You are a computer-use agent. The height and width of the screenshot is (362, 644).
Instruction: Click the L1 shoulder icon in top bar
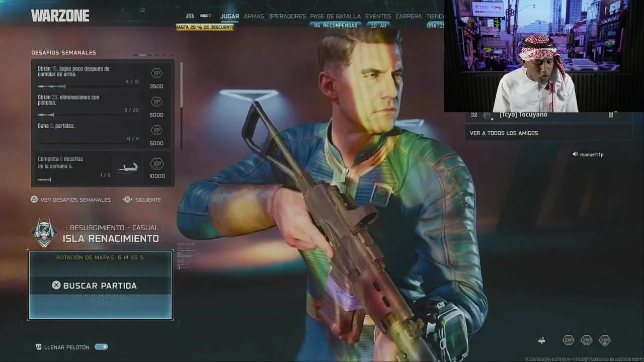coord(190,16)
